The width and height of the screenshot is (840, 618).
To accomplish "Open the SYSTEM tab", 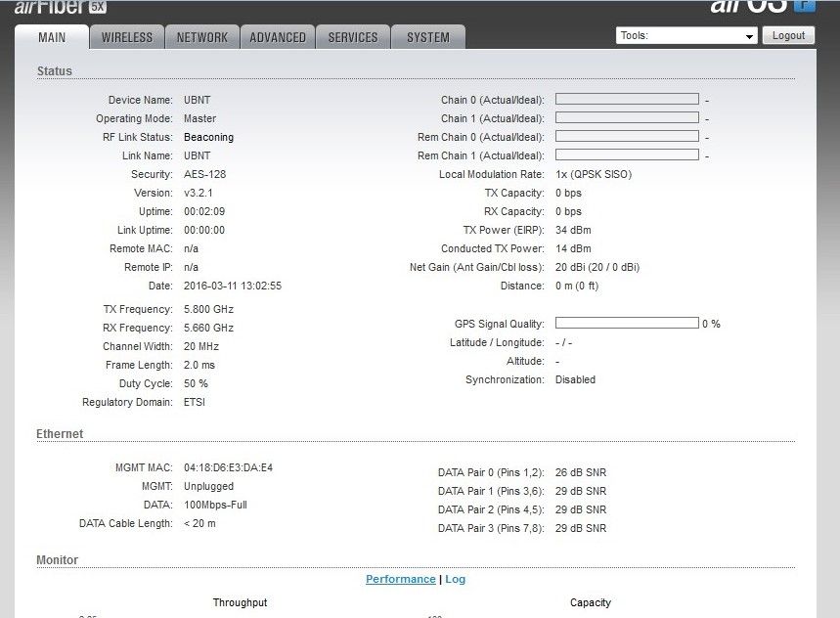I will [428, 37].
